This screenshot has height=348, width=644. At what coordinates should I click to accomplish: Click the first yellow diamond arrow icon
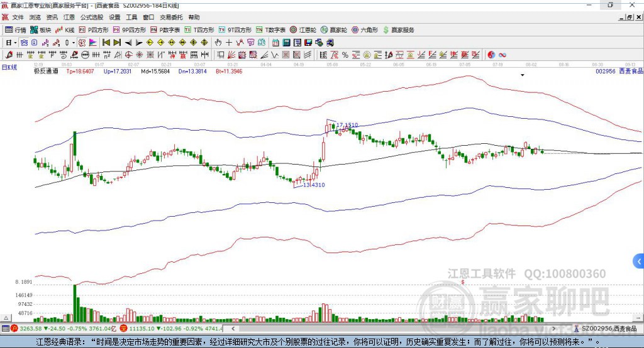[150, 43]
